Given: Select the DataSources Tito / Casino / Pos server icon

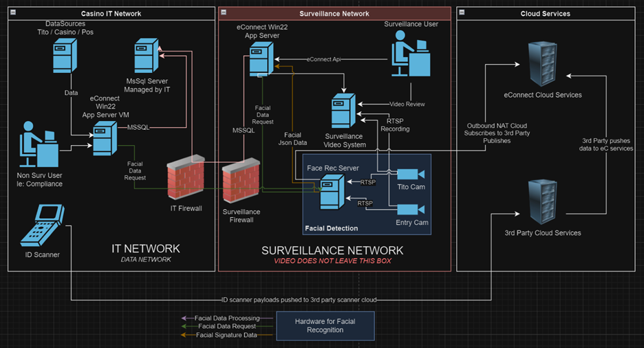Looking at the screenshot, I should [x=65, y=56].
